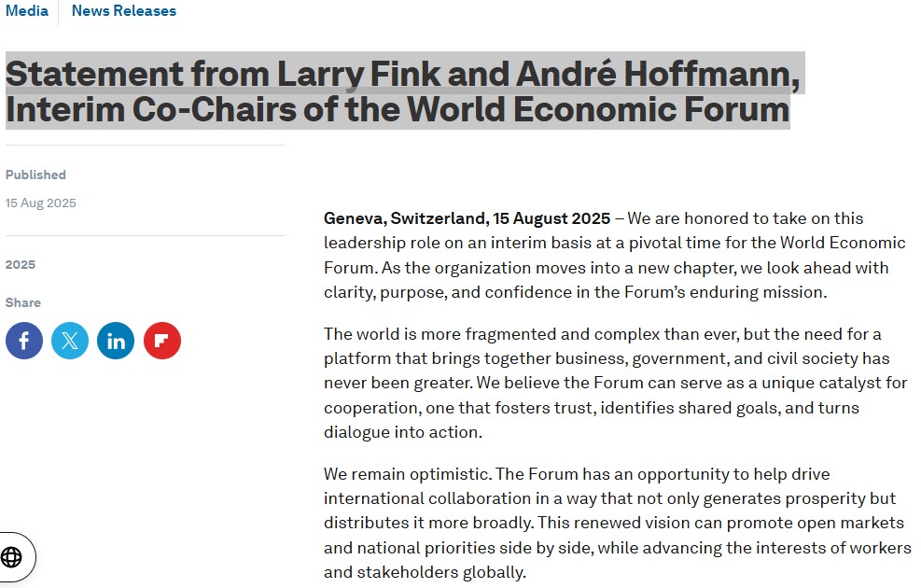
Task: Click the words 'and stakeholders globally'
Action: (423, 572)
